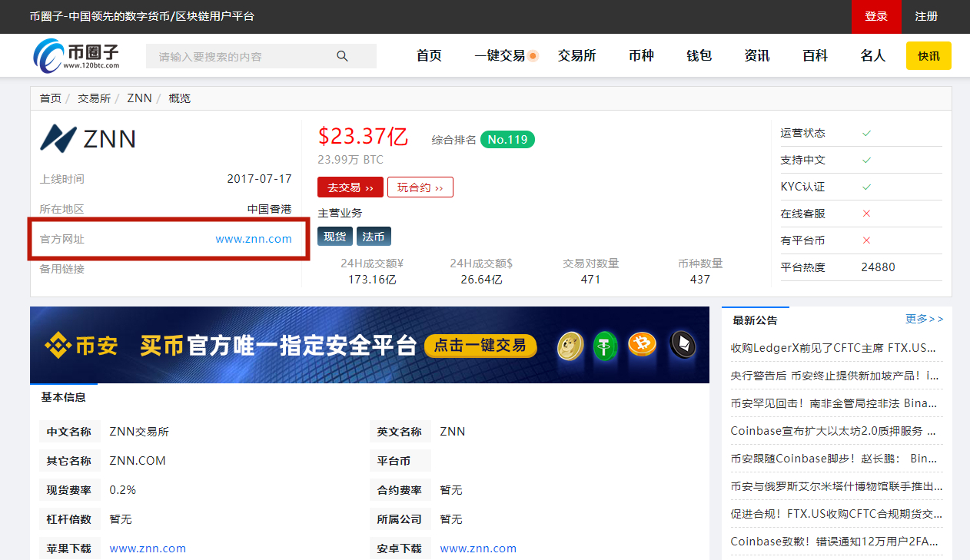
Task: Go to 币种 navigation item
Action: pos(641,55)
